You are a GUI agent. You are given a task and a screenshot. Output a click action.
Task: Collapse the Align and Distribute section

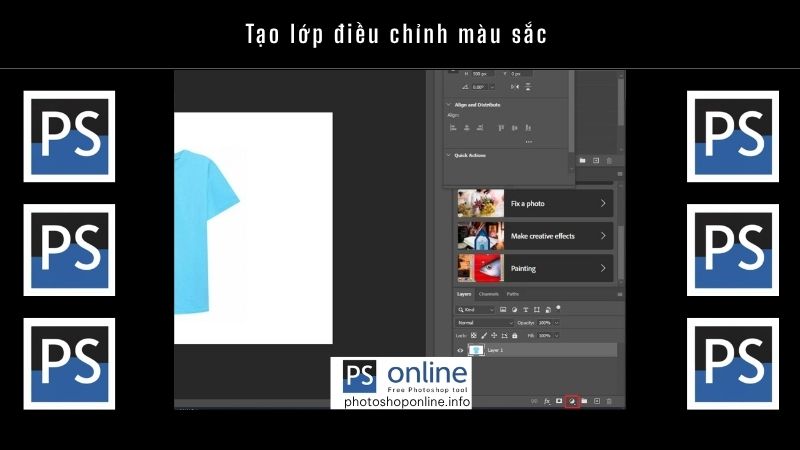point(449,105)
